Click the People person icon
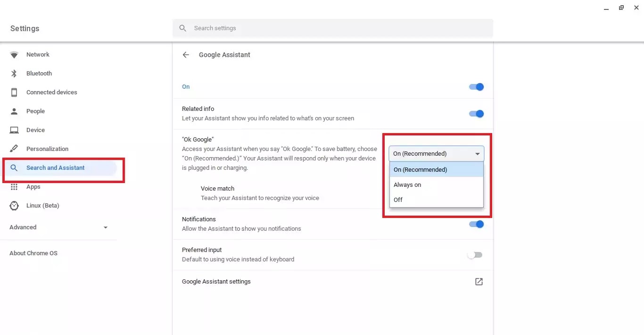This screenshot has width=644, height=335. 14,111
